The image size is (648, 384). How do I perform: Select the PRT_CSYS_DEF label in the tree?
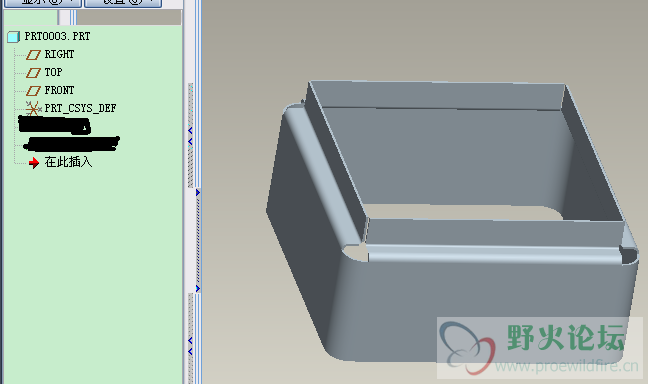80,108
